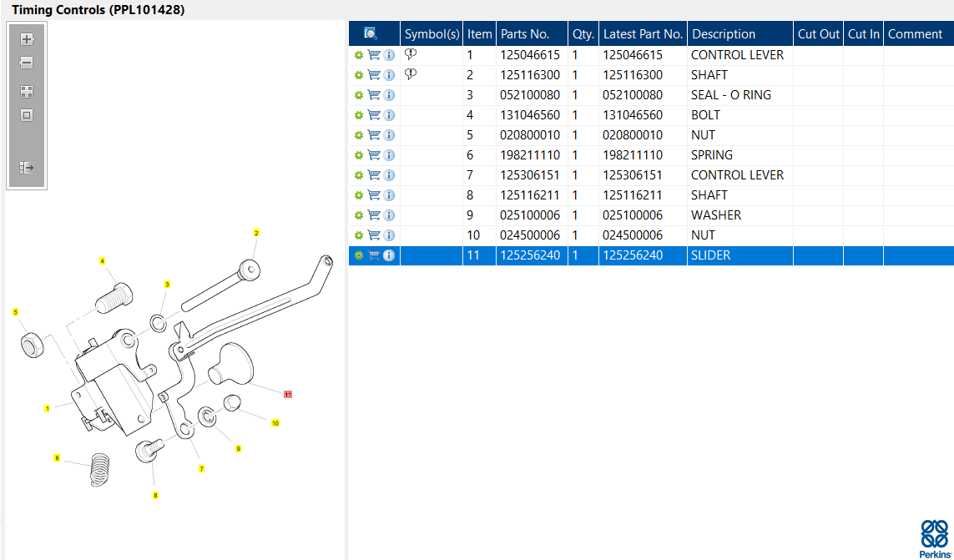Click the Latest Part No. column header

click(x=643, y=34)
